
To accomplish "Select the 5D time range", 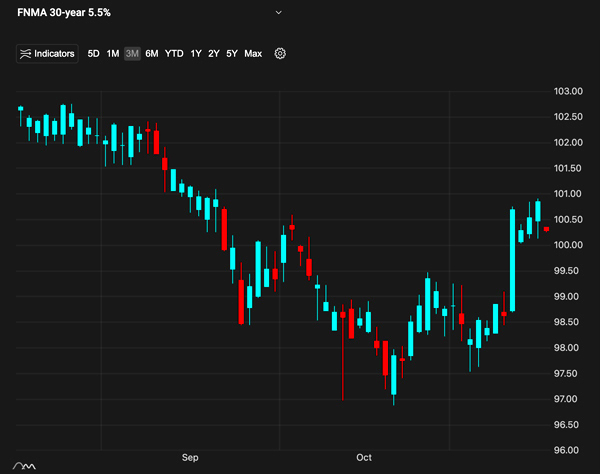I will pos(93,54).
